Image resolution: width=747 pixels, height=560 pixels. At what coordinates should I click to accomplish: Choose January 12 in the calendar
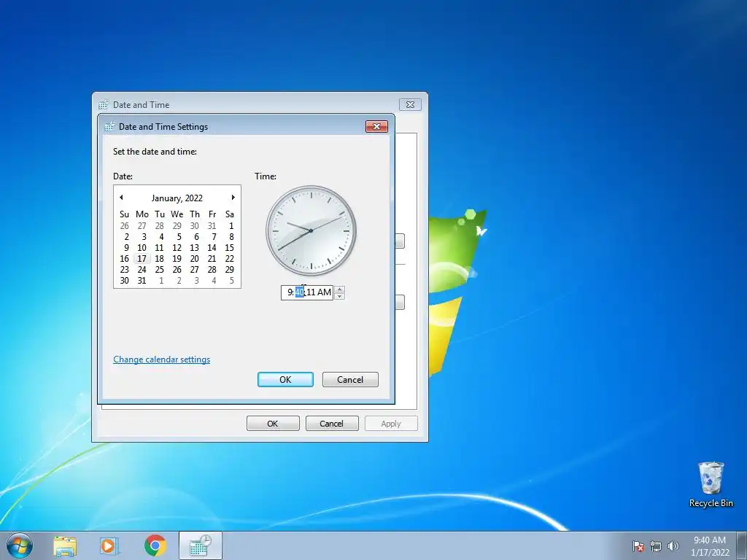tap(177, 248)
